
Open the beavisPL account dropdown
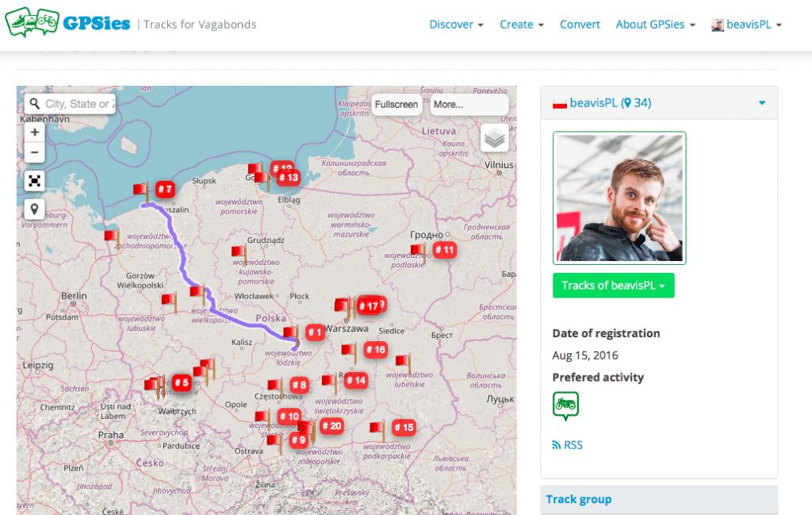[x=746, y=25]
